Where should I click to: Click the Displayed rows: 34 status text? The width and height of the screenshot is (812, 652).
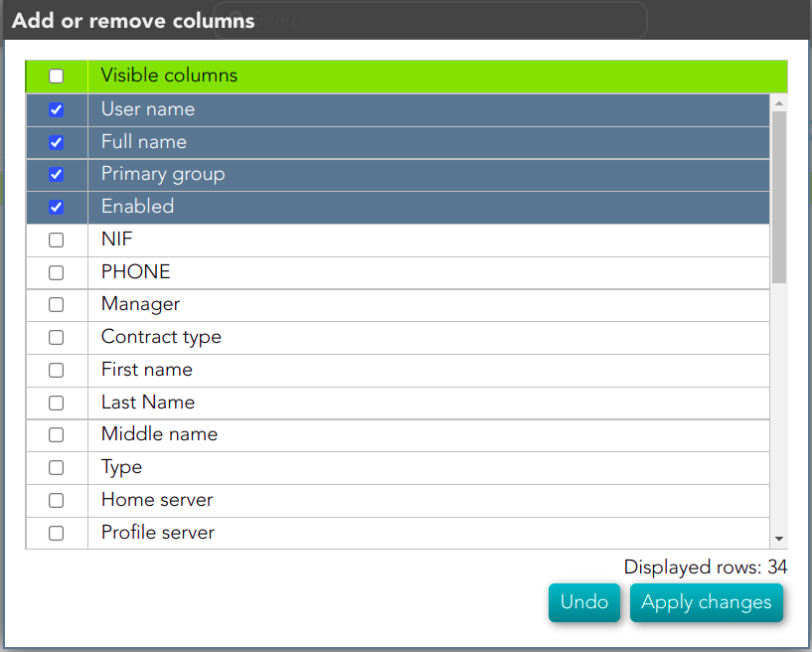tap(706, 568)
